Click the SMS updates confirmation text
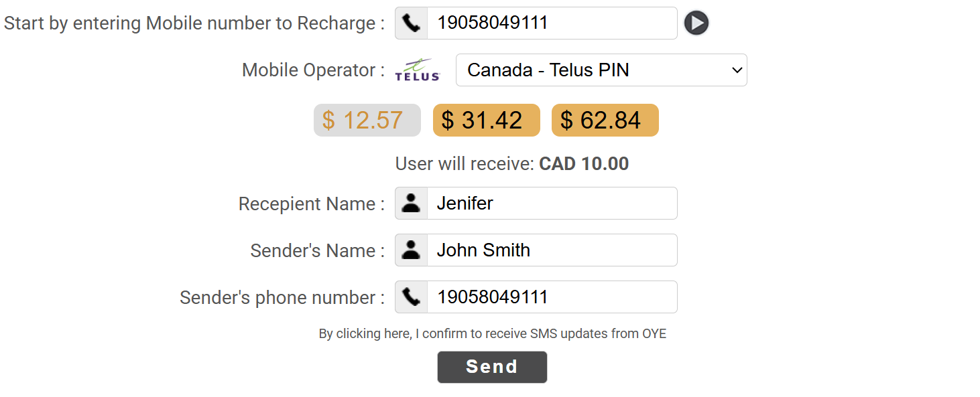Viewport: 980px width, 397px height. tap(492, 333)
